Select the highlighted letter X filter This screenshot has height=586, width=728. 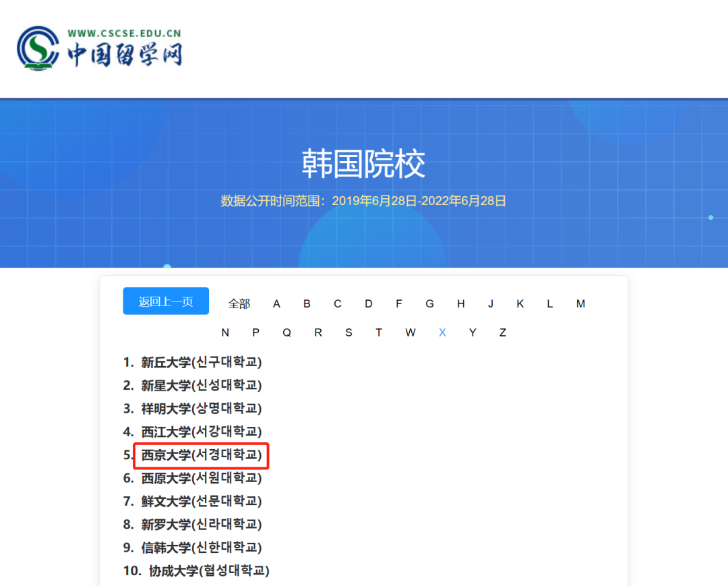442,333
